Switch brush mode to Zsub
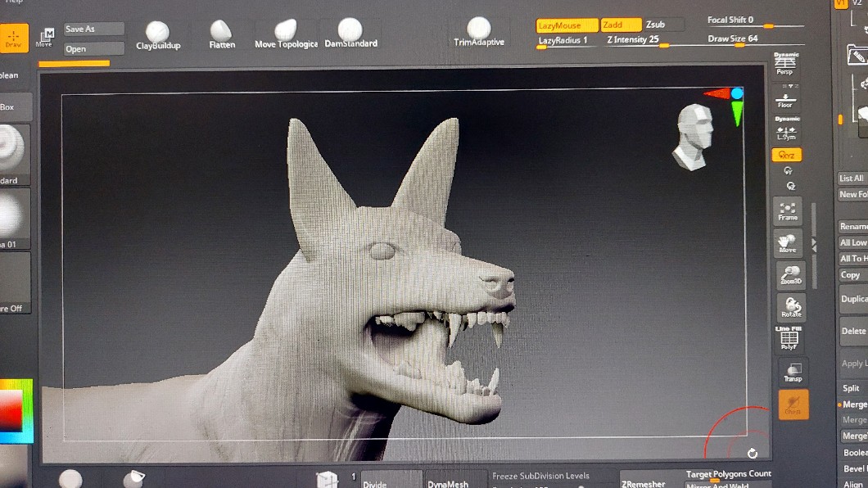868x488 pixels. point(656,25)
